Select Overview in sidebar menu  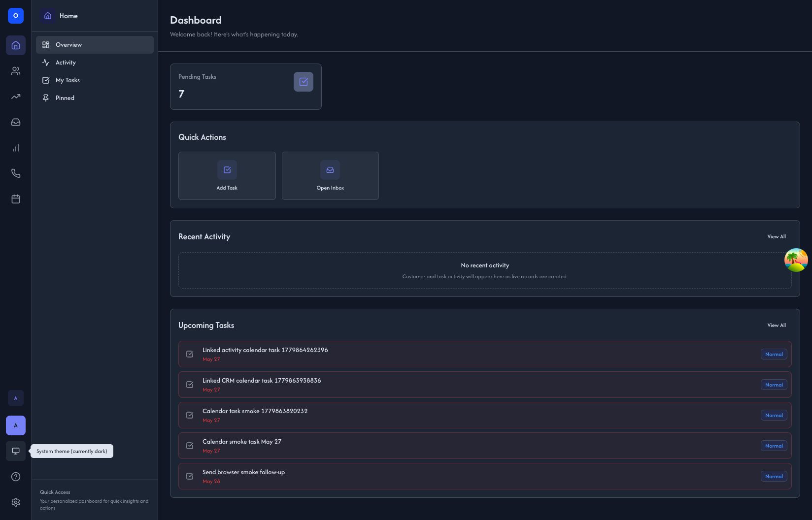(95, 45)
